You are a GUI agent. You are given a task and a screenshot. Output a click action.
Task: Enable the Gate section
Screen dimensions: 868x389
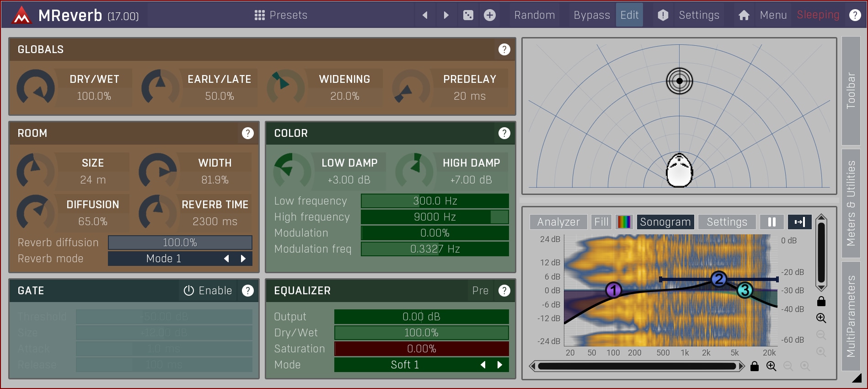[208, 291]
